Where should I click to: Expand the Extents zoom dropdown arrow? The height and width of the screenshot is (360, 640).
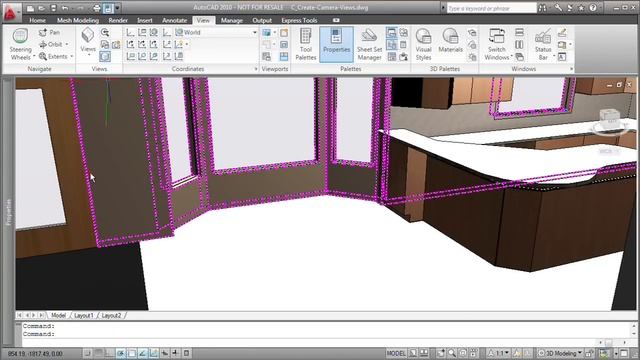coord(72,56)
